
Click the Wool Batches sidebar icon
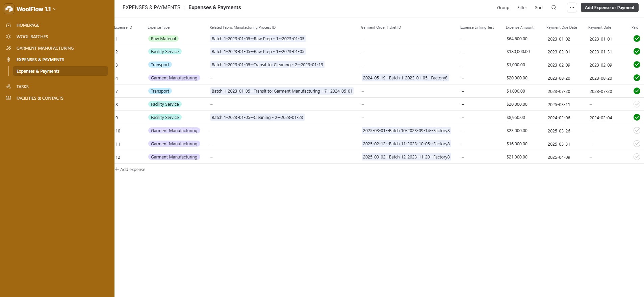tap(8, 36)
